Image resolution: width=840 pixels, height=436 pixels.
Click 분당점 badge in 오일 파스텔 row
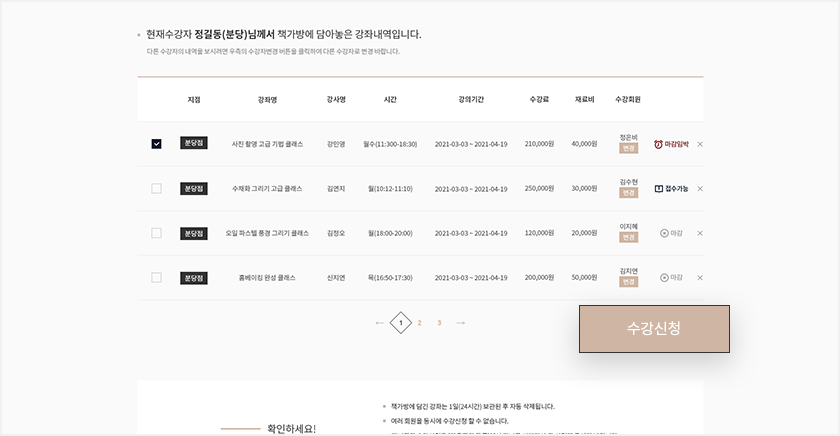click(x=194, y=234)
